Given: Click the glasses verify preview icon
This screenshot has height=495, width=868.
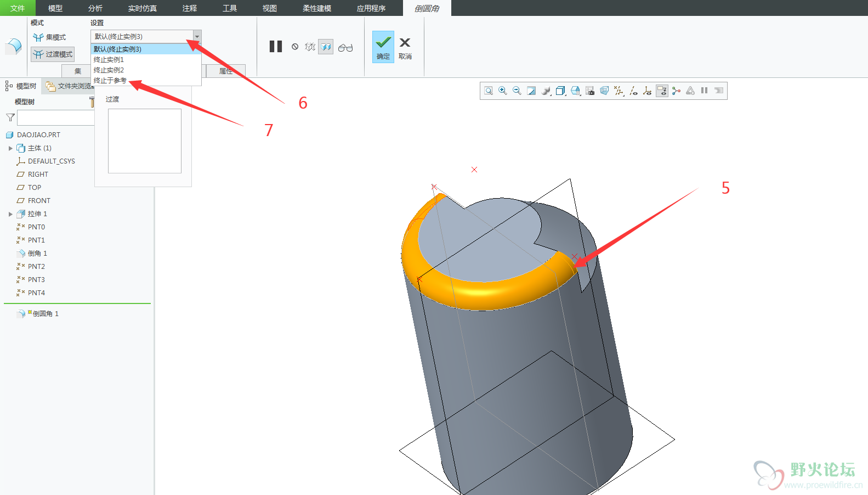Looking at the screenshot, I should point(345,48).
